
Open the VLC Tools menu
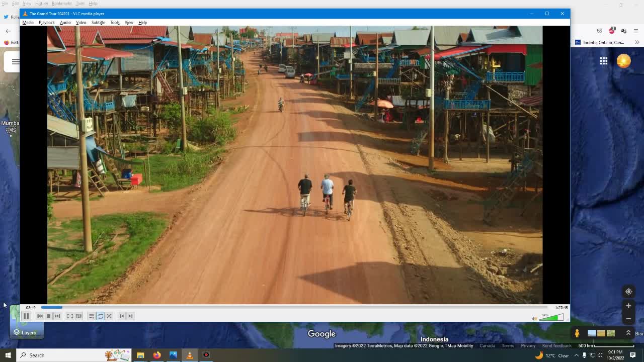[115, 23]
